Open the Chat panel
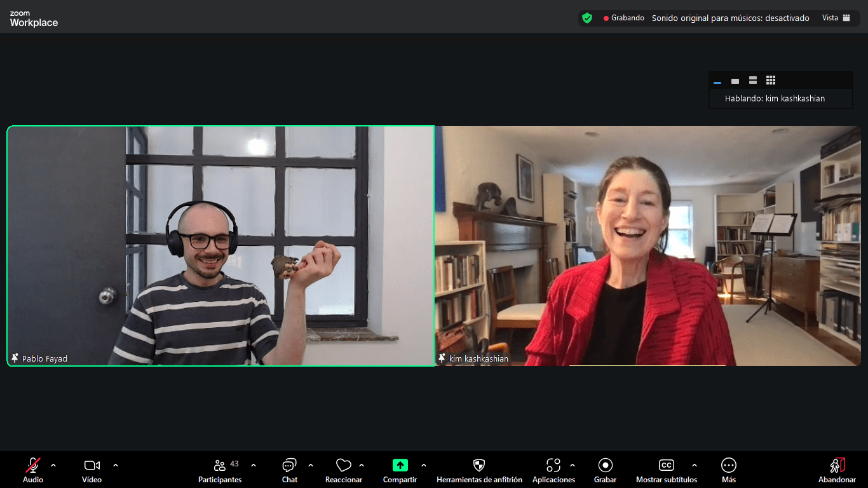Image resolution: width=868 pixels, height=488 pixels. pos(290,466)
